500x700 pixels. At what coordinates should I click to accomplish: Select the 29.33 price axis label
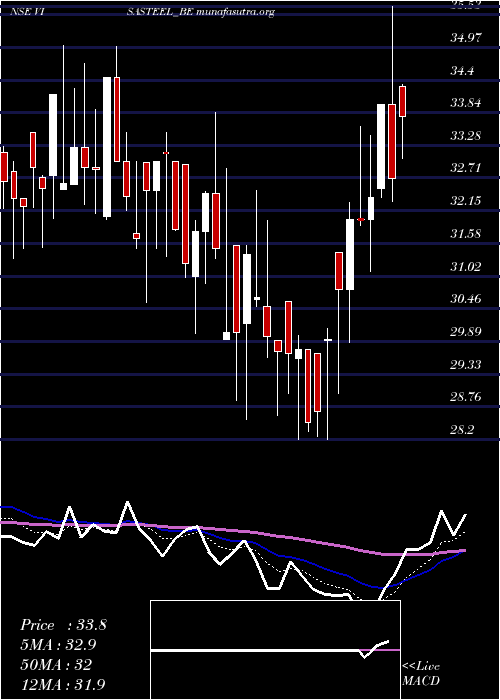[x=466, y=364]
